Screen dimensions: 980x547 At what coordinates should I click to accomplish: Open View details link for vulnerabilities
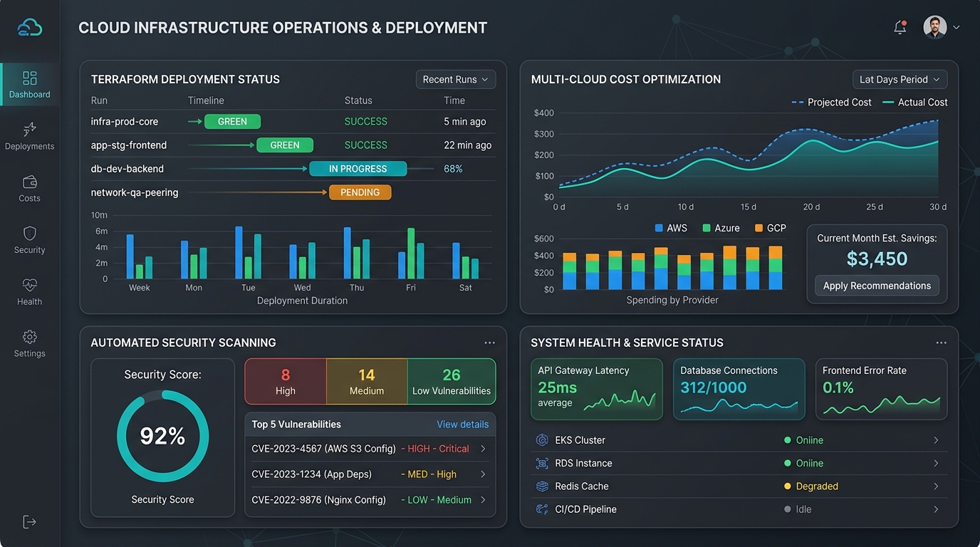tap(462, 424)
